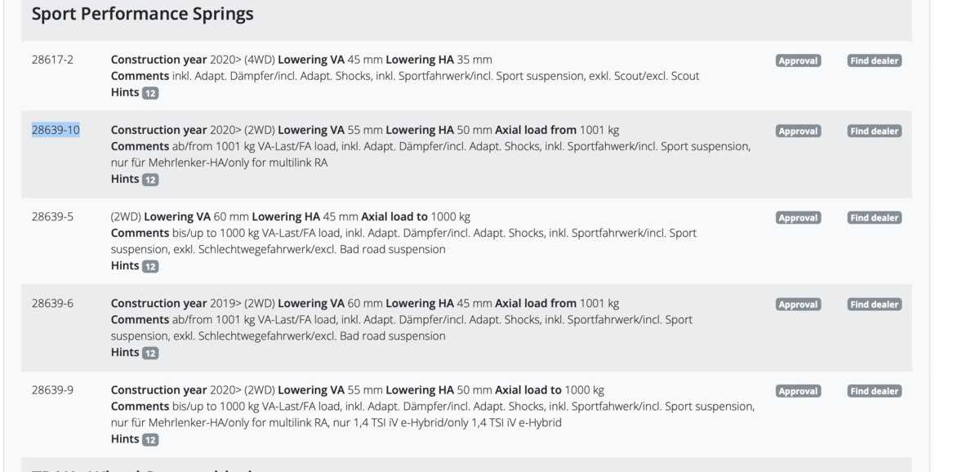Screen dimensions: 980x472
Task: Expand hints for part 28639-6
Action: click(x=150, y=353)
